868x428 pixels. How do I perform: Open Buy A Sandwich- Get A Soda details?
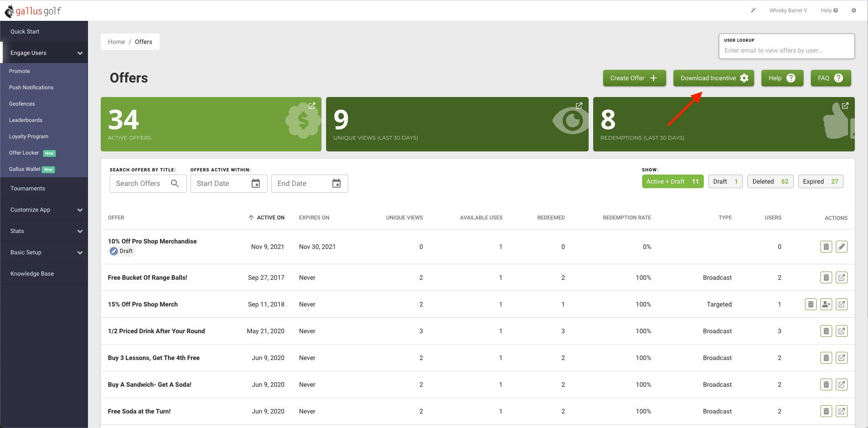pos(842,384)
